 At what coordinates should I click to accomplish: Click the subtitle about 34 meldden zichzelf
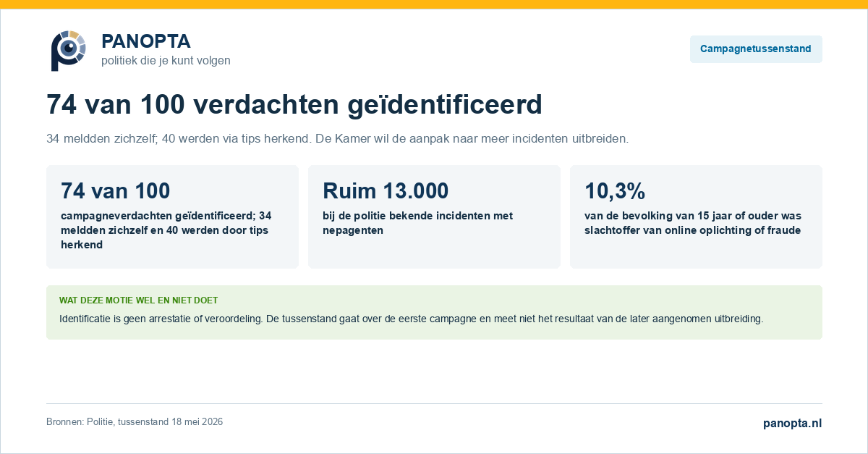(x=337, y=138)
